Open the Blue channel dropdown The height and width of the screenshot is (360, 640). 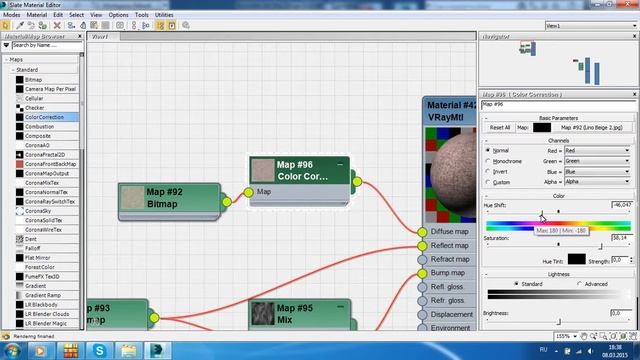(598, 172)
